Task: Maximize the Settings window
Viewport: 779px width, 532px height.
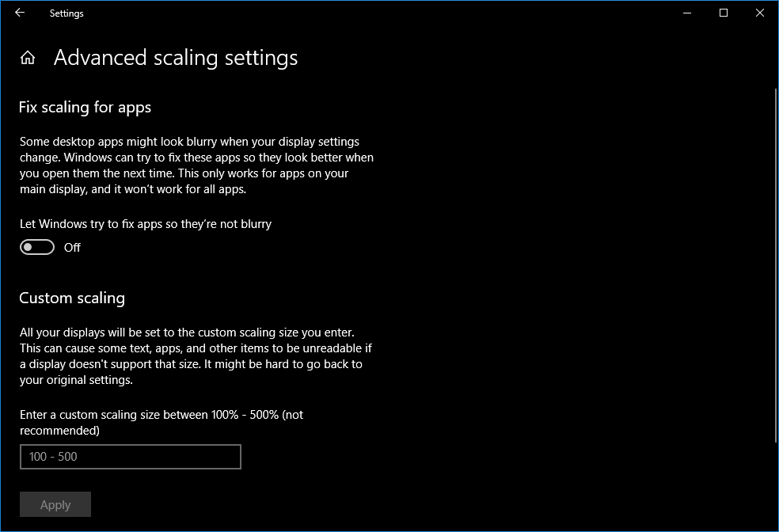Action: (723, 13)
